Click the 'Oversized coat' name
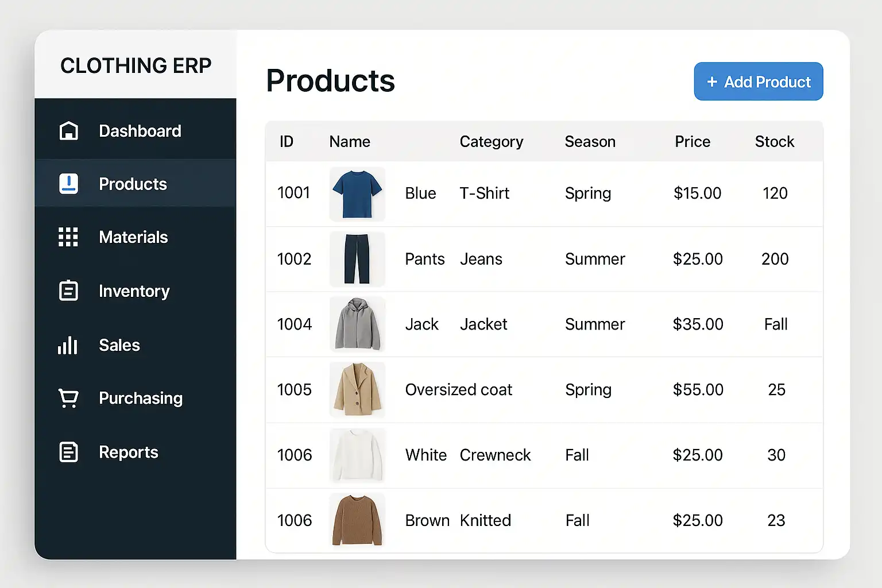 (x=459, y=389)
